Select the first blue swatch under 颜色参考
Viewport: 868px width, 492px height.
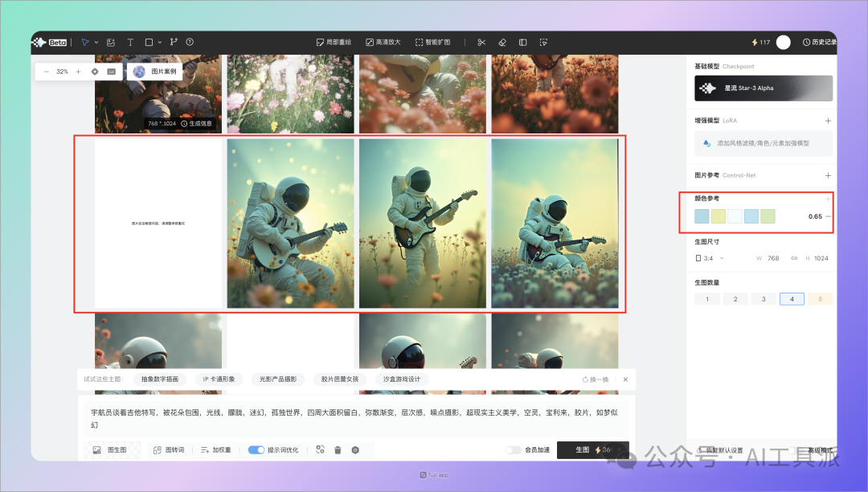pyautogui.click(x=700, y=215)
